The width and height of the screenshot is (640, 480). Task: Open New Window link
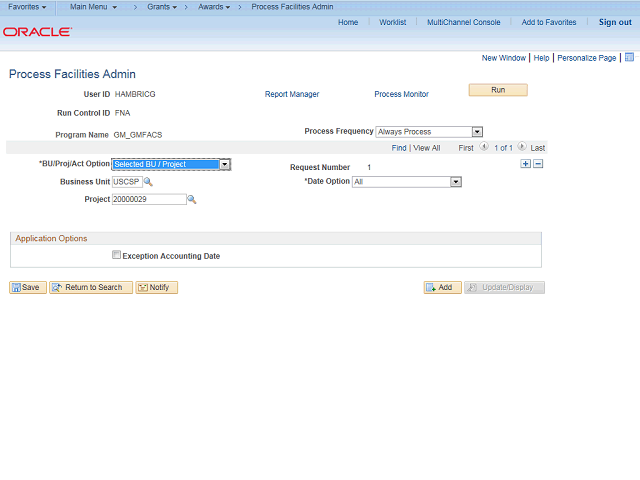504,58
